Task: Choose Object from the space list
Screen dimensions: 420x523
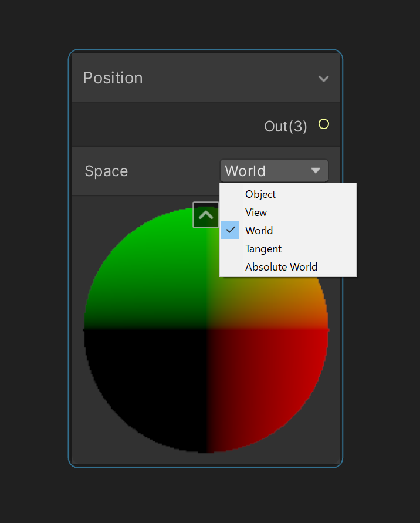Action: 288,194
